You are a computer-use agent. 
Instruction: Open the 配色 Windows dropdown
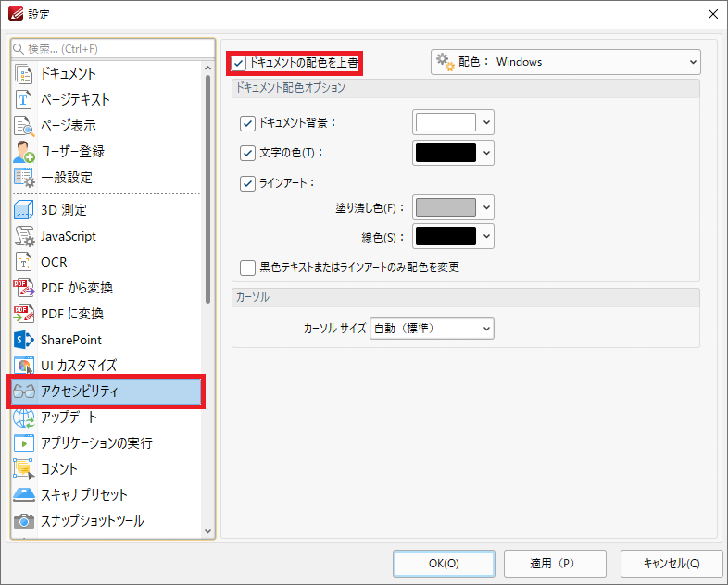coord(566,62)
